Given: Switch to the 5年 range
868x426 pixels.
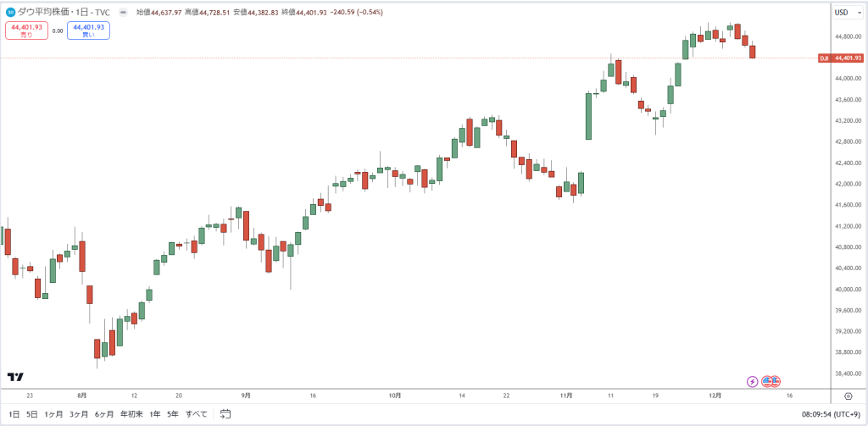Looking at the screenshot, I should 173,414.
